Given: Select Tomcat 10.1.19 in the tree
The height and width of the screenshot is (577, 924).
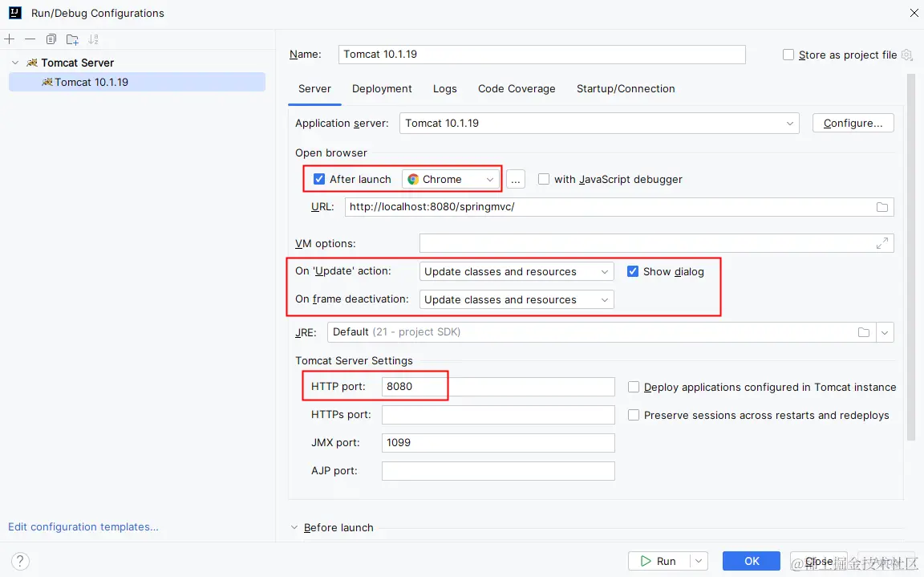Looking at the screenshot, I should (137, 82).
